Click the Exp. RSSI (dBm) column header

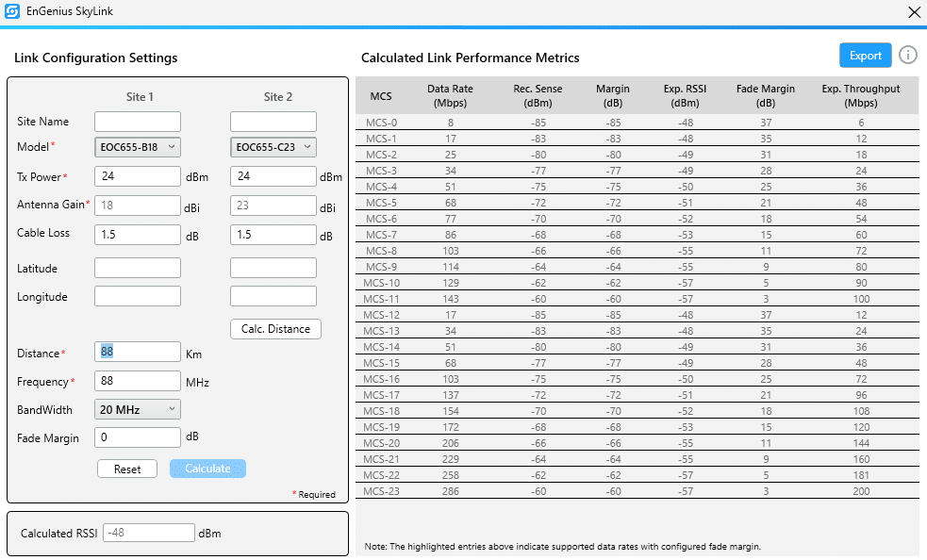click(685, 96)
